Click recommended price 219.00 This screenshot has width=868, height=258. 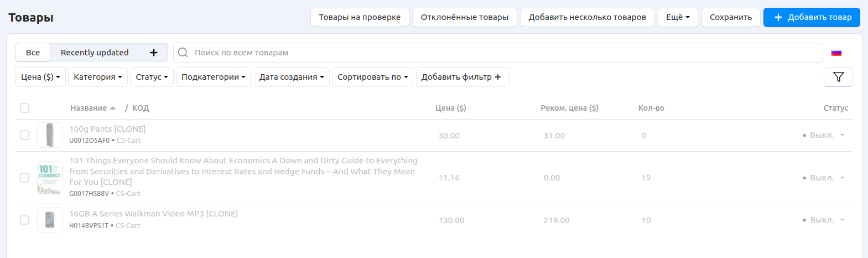(557, 220)
